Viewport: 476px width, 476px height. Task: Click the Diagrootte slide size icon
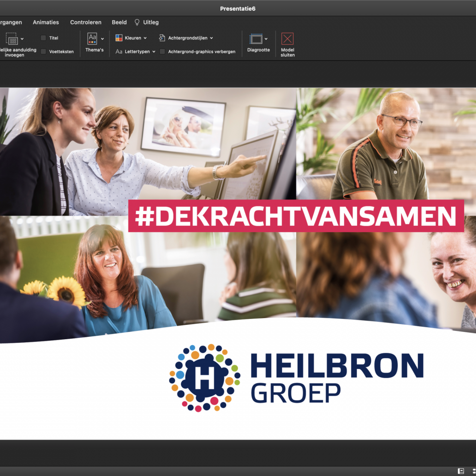(256, 39)
